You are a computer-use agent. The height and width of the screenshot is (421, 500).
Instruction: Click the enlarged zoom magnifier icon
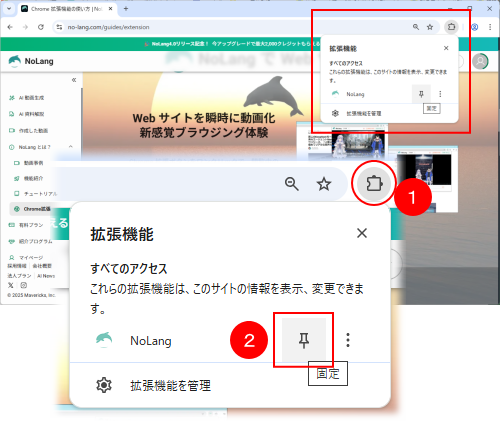coord(292,184)
